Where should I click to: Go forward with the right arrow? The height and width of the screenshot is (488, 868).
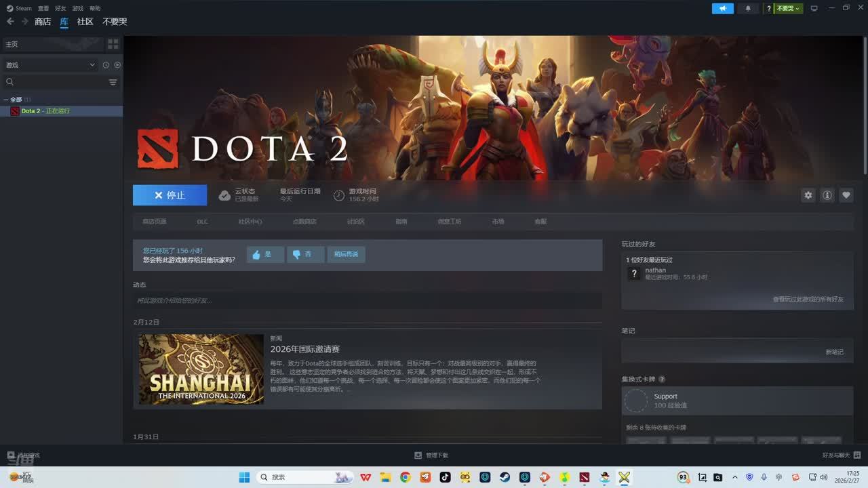(x=25, y=22)
